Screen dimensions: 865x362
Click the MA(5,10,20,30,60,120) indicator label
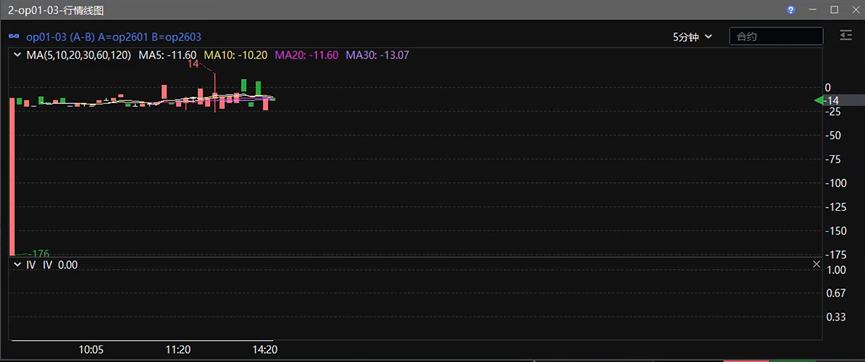(x=79, y=55)
